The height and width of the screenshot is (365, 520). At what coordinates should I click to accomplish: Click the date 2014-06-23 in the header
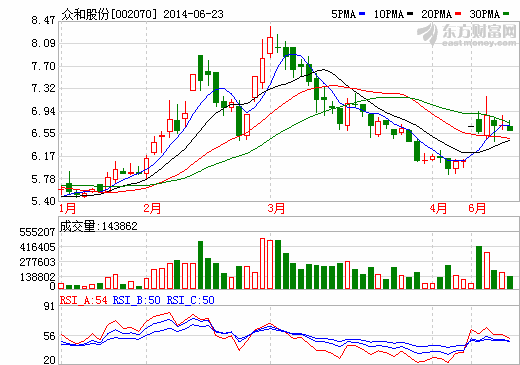[193, 14]
